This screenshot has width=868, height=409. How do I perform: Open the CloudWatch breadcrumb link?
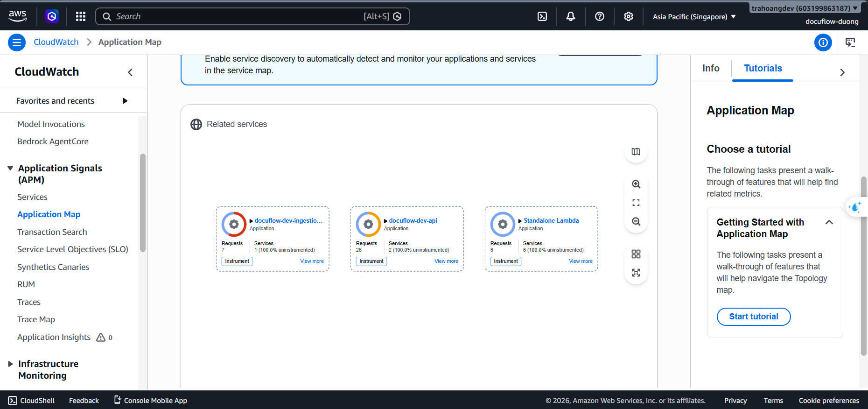[x=56, y=42]
